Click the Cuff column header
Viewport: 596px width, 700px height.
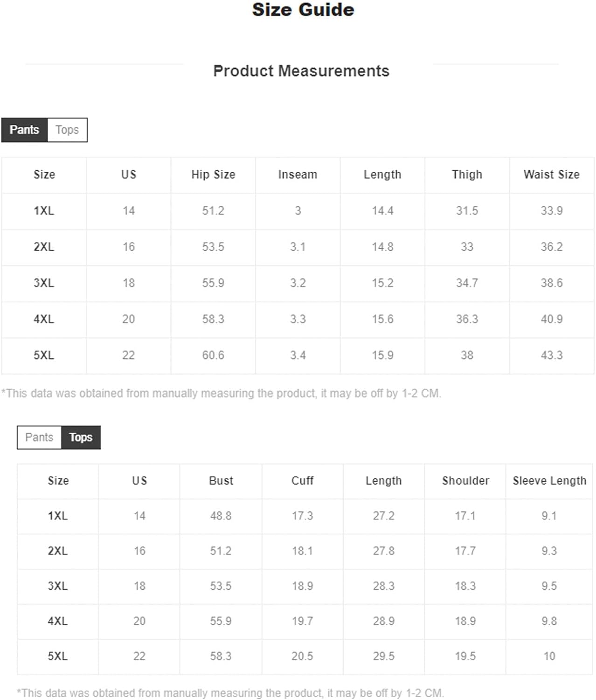[302, 481]
